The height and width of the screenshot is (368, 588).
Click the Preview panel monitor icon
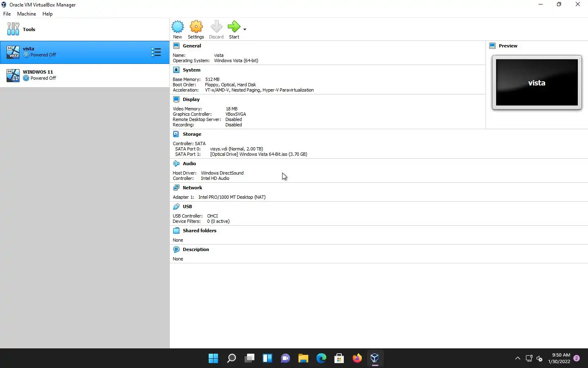(x=492, y=46)
